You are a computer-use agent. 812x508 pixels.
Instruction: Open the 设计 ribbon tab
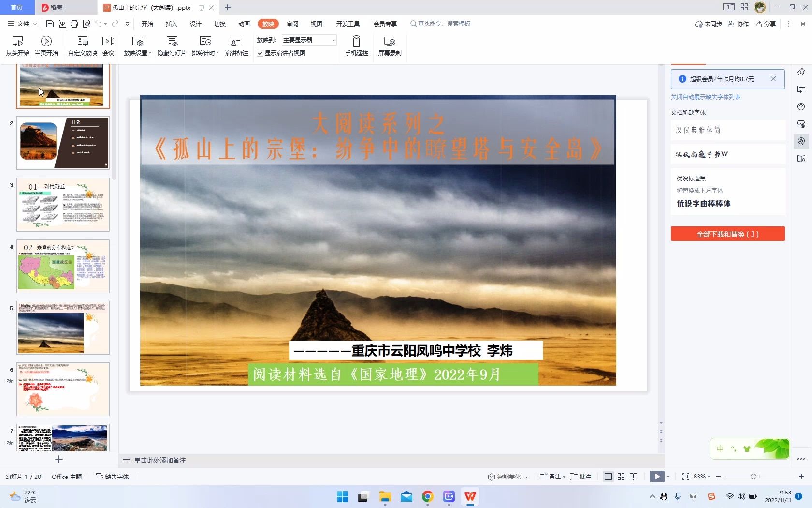(x=195, y=24)
